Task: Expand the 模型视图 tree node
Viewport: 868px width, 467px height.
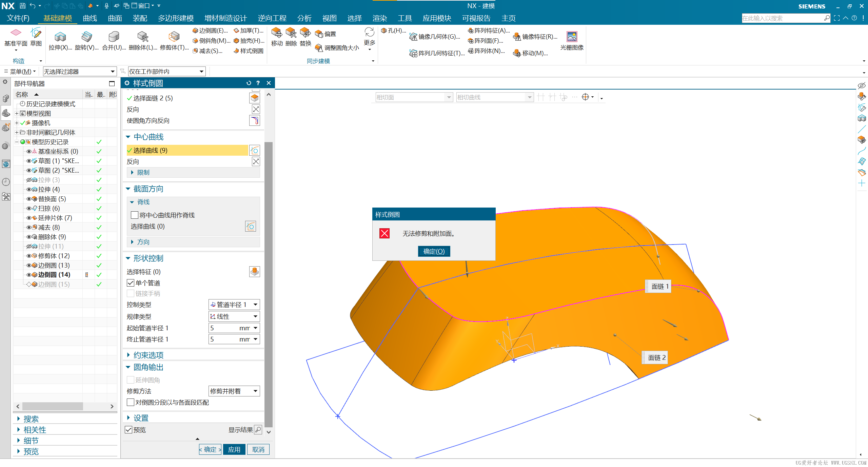Action: coord(17,113)
